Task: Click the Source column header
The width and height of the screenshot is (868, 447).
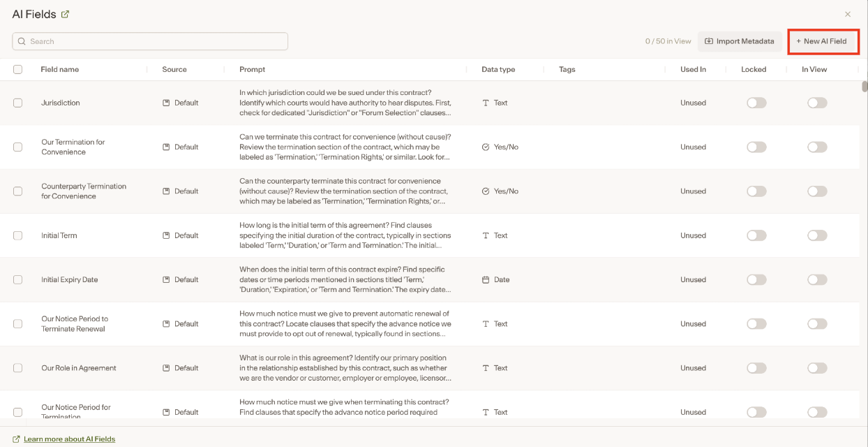Action: click(x=174, y=69)
